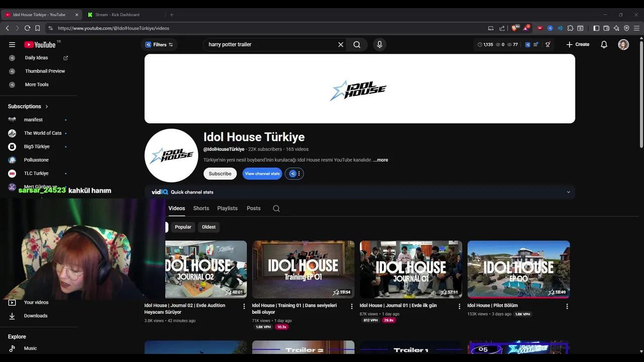The width and height of the screenshot is (644, 362).
Task: Open options menu for Training 01 video
Action: coord(352,306)
